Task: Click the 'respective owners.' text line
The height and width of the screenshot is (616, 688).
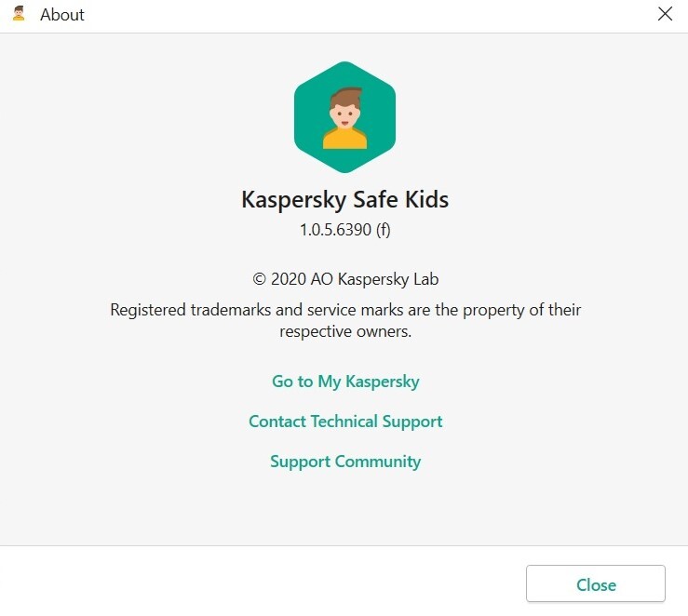Action: point(345,331)
